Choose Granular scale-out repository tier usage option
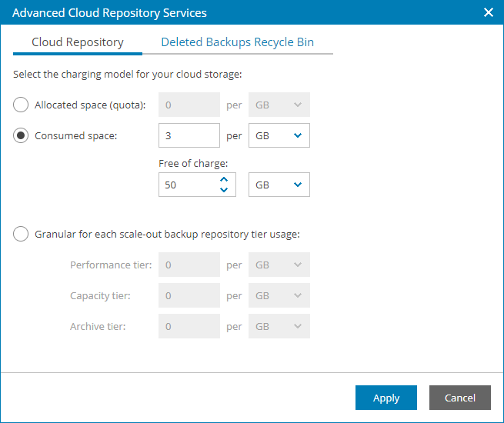Screen dimensions: 504x423 coord(22,234)
